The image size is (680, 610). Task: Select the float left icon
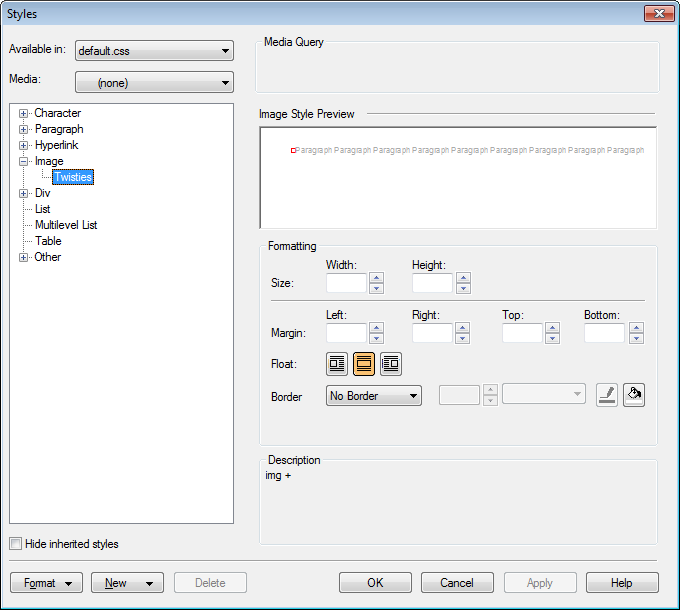[x=337, y=364]
